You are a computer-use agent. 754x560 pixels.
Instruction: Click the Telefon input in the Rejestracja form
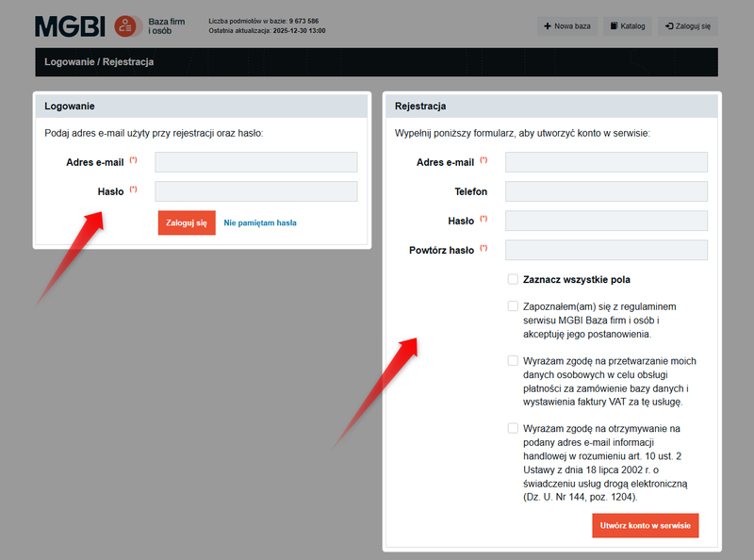[606, 190]
